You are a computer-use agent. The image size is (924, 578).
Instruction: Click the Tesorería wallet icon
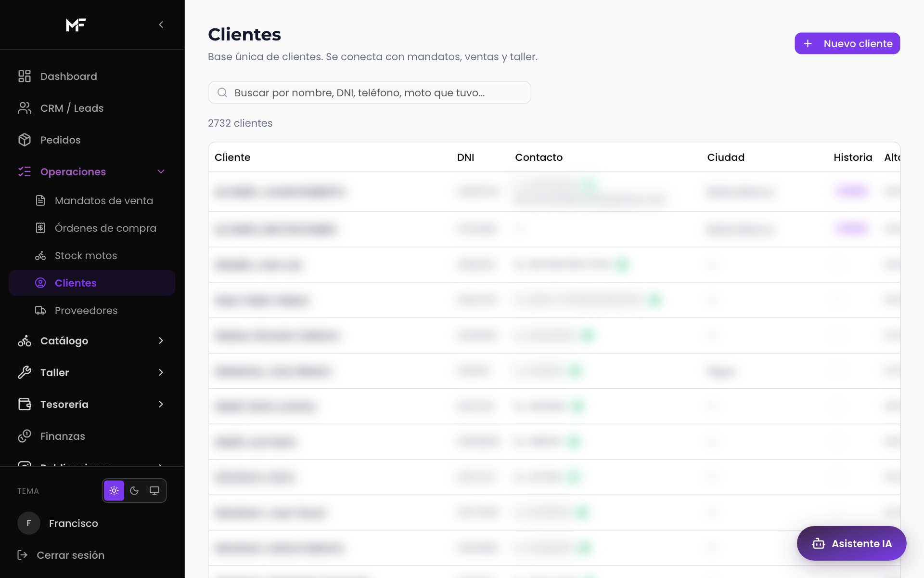tap(25, 404)
